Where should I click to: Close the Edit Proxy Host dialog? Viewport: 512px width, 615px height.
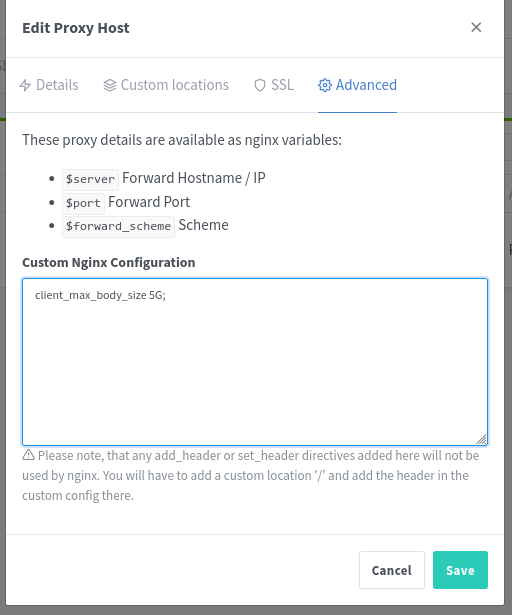tap(476, 27)
